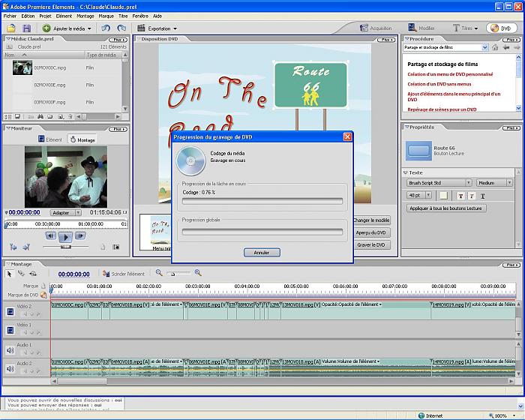Image resolution: width=525 pixels, height=420 pixels.
Task: Open project folder icon in toolbar
Action: tap(11, 28)
